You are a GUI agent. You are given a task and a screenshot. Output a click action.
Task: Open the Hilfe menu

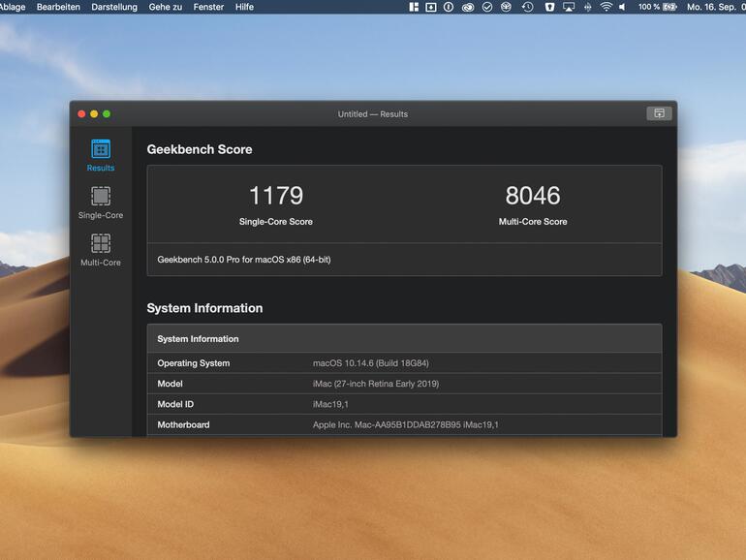point(244,7)
